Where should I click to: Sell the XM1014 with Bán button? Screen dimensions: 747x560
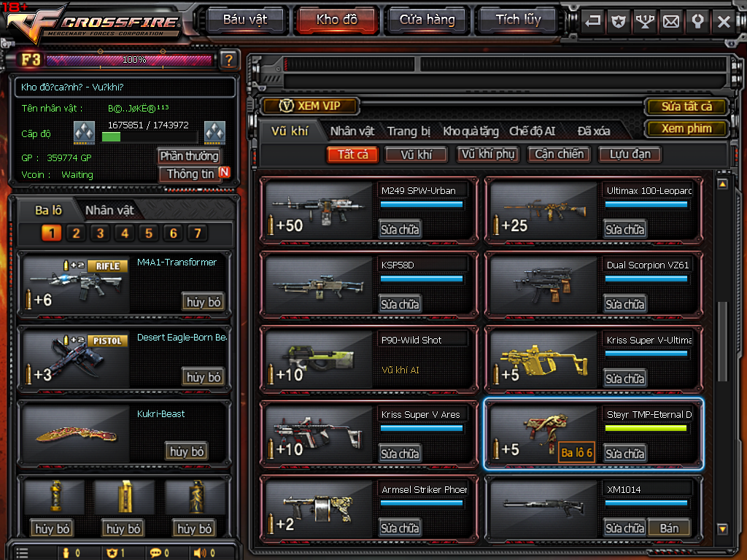click(x=669, y=528)
